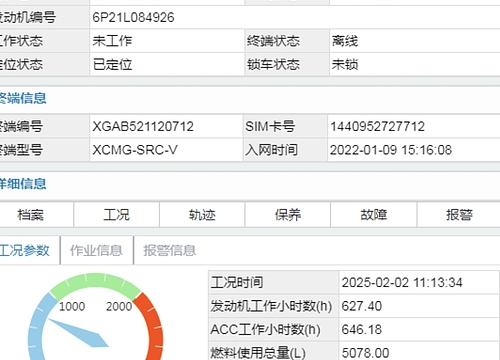The width and height of the screenshot is (500, 360).
Task: Open the 轨迹 tab
Action: (x=202, y=215)
